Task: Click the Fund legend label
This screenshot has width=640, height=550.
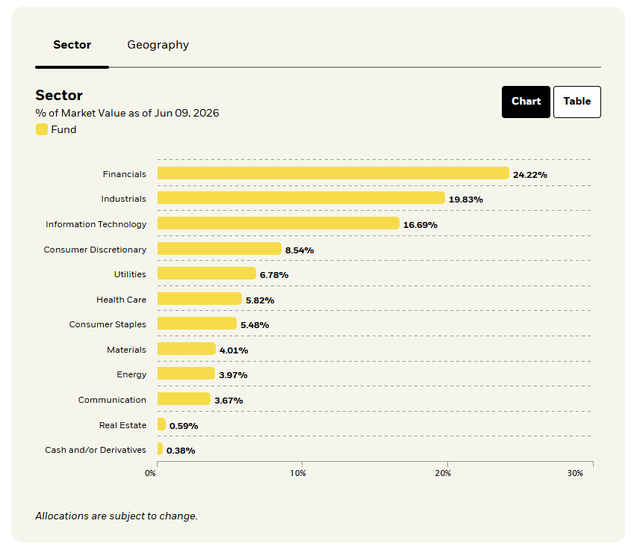Action: point(64,129)
